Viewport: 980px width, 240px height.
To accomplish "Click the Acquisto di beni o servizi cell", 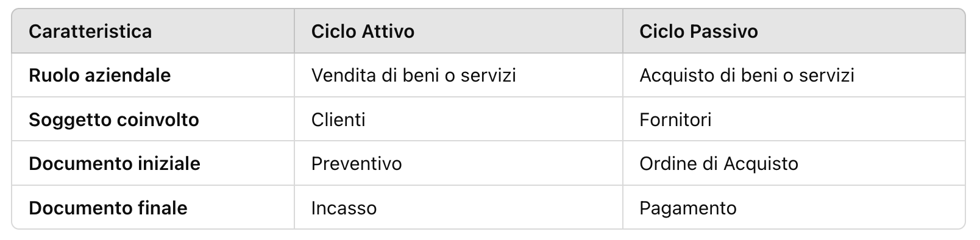I will click(747, 75).
